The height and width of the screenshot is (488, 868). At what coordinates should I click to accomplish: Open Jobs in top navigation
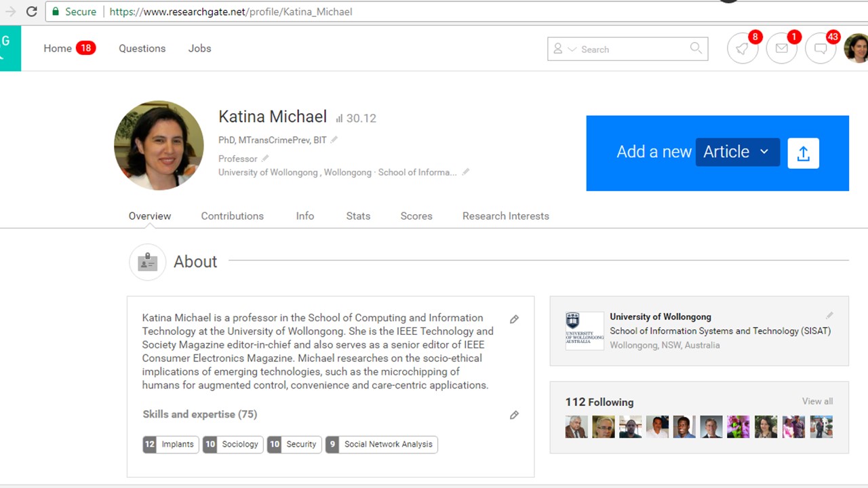pos(199,48)
